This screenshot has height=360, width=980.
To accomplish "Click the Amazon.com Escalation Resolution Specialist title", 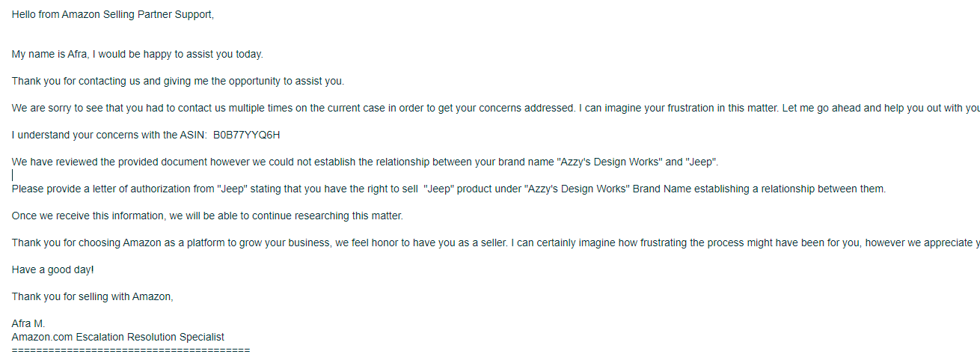I will 118,338.
